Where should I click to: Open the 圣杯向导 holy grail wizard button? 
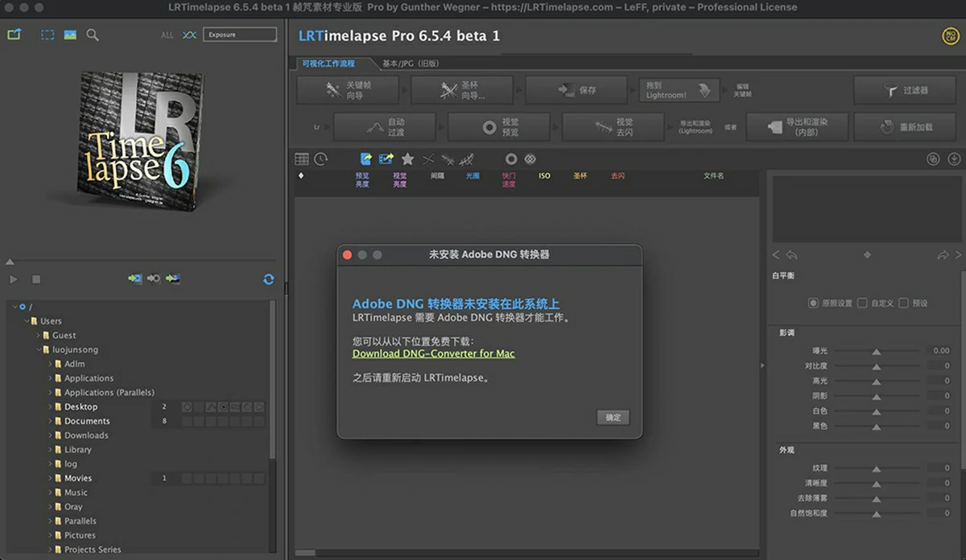[x=462, y=90]
